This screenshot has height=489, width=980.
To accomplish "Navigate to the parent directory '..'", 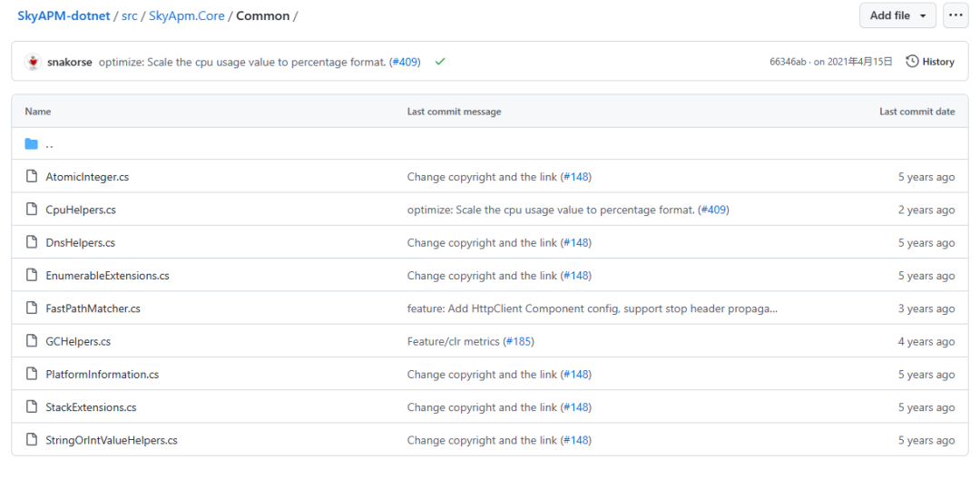I will (x=49, y=144).
